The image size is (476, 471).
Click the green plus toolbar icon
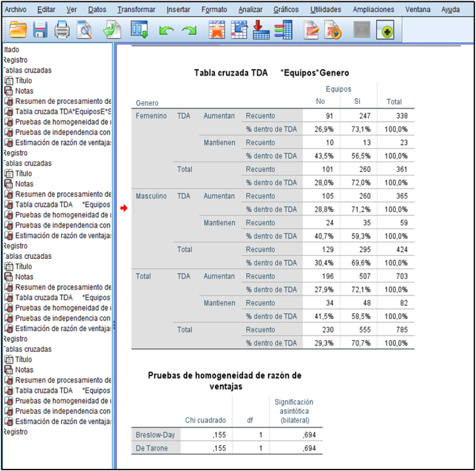(x=385, y=30)
